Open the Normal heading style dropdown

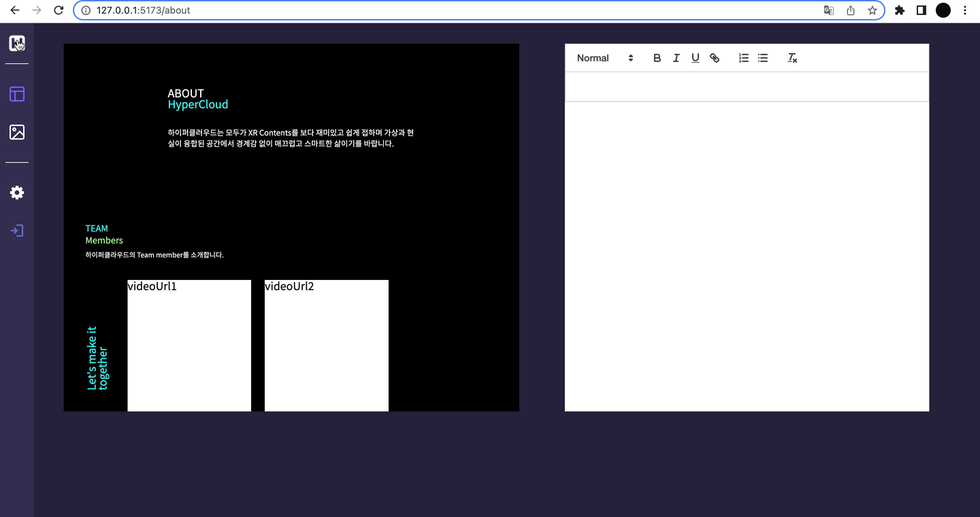tap(605, 58)
